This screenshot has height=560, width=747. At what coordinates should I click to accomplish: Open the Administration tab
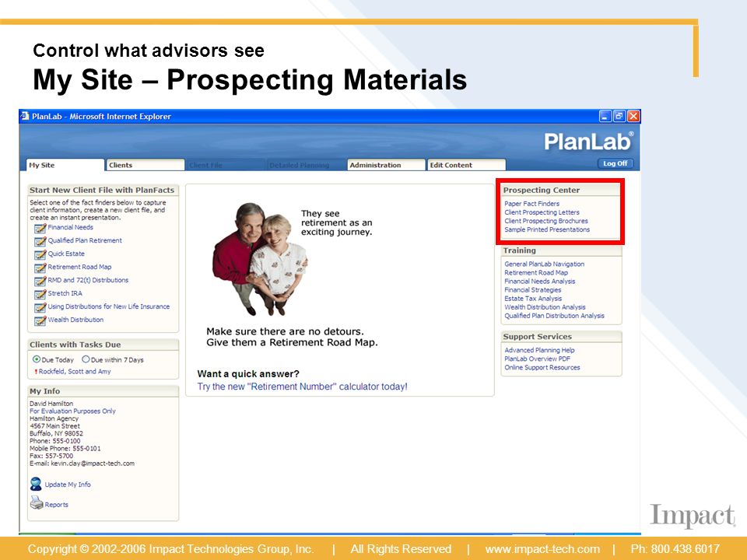pos(386,165)
